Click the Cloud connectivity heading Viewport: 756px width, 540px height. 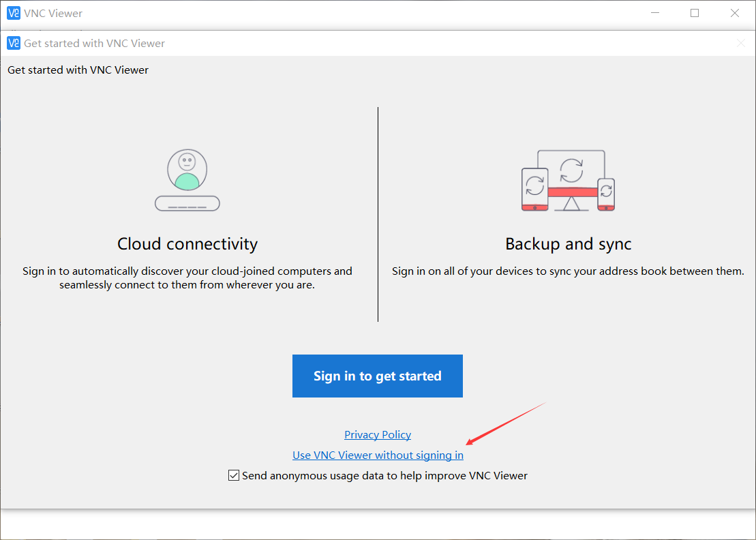point(187,244)
